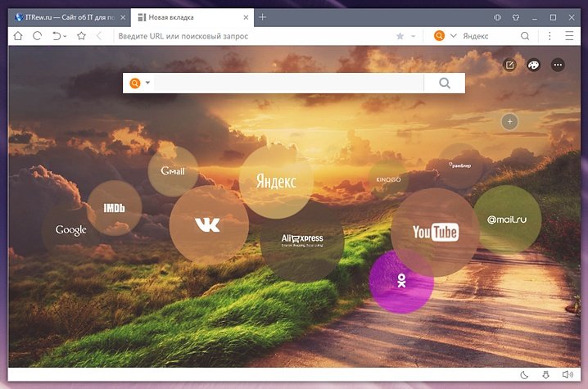Open the theme palette icon
This screenshot has height=389, width=588.
pyautogui.click(x=534, y=66)
